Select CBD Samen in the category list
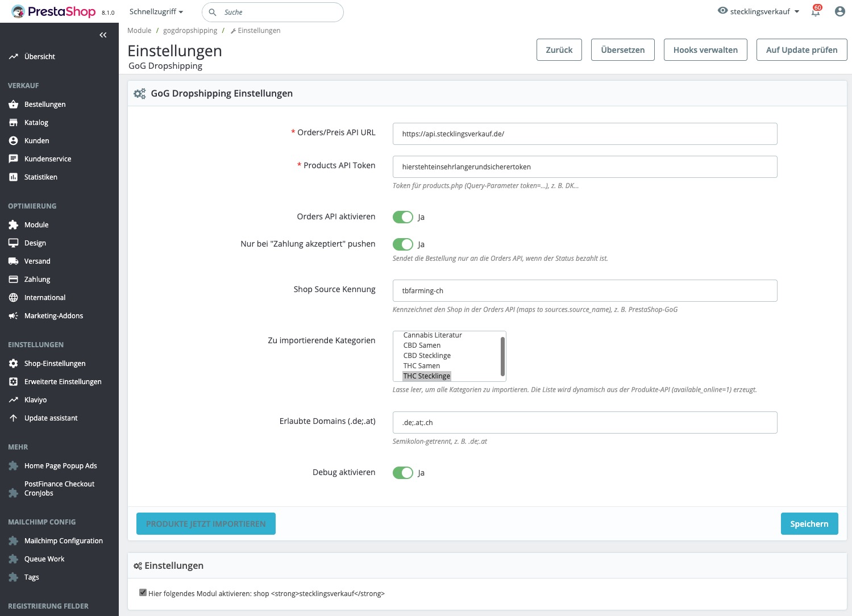 (x=422, y=345)
